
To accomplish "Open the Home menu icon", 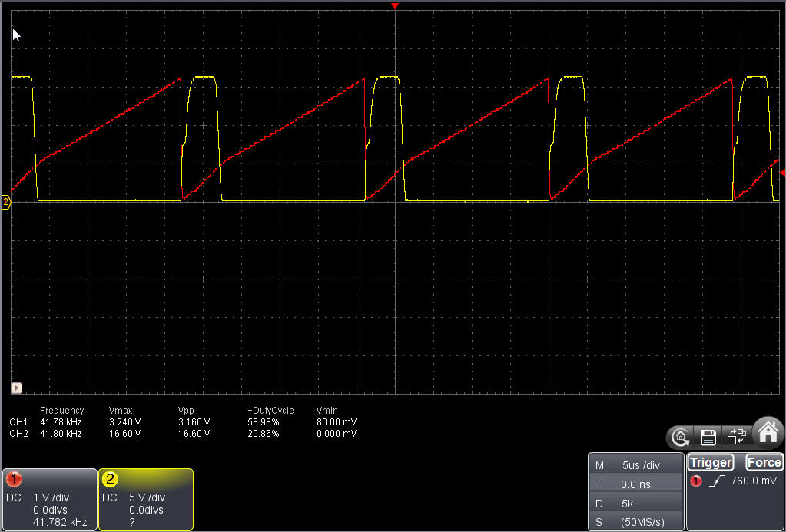I will pos(768,432).
